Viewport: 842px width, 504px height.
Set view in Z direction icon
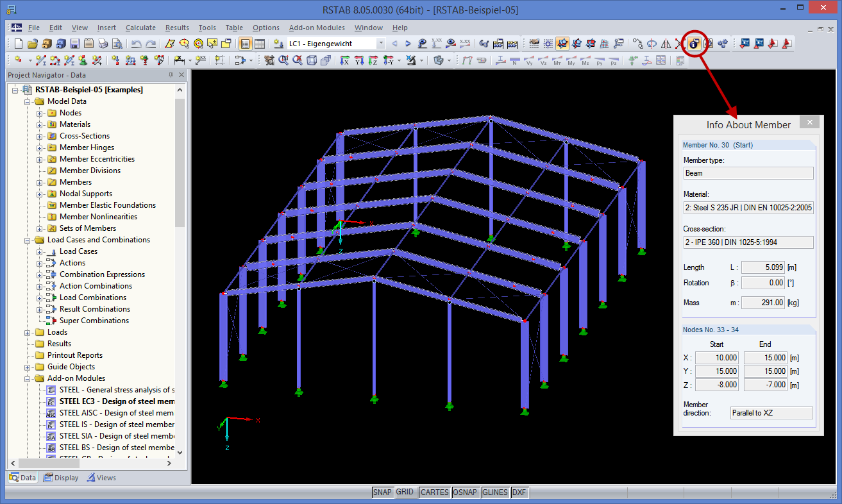tap(373, 60)
